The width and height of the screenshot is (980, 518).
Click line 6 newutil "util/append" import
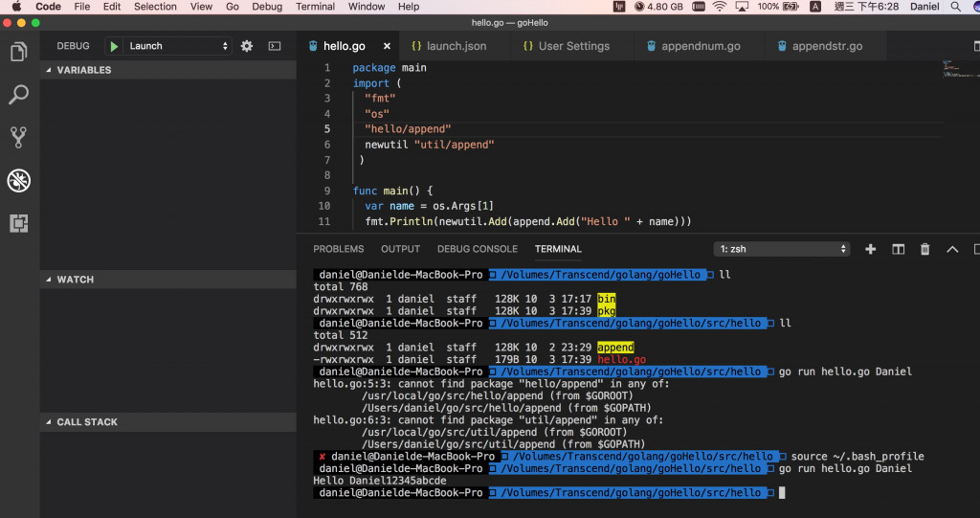(x=430, y=145)
